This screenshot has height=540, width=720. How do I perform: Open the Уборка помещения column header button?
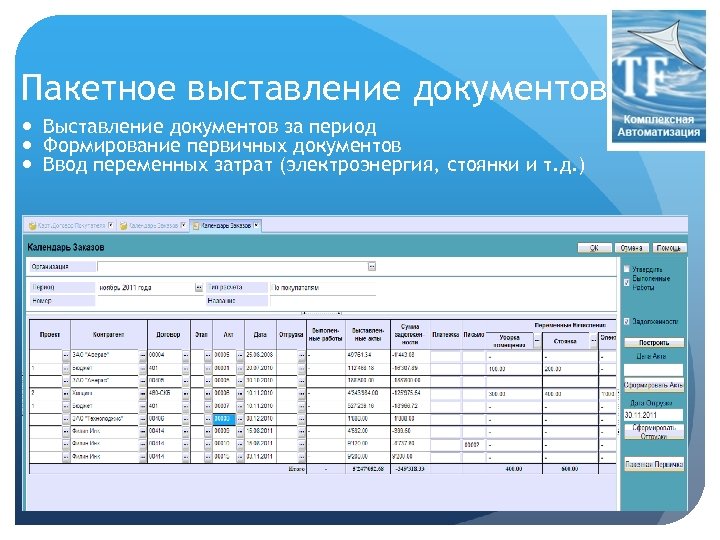(x=536, y=341)
